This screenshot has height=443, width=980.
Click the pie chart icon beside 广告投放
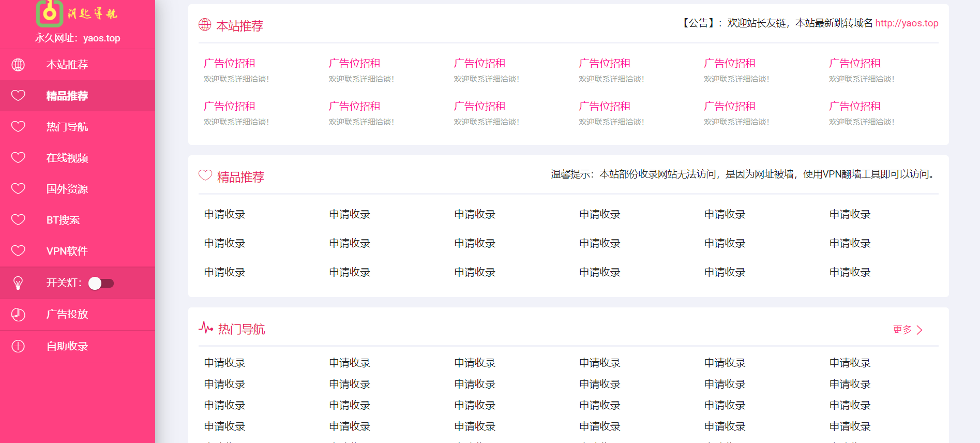(x=18, y=314)
